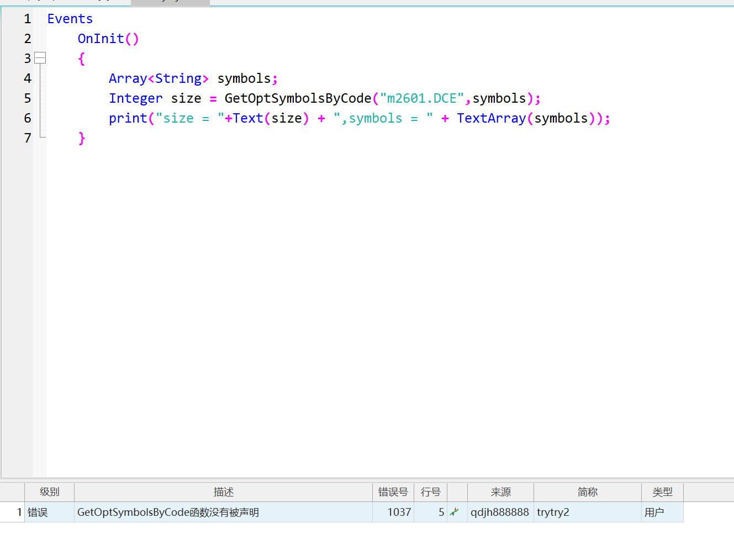Click the qdjh888888 source cell
Screen dimensions: 734x560
(499, 512)
